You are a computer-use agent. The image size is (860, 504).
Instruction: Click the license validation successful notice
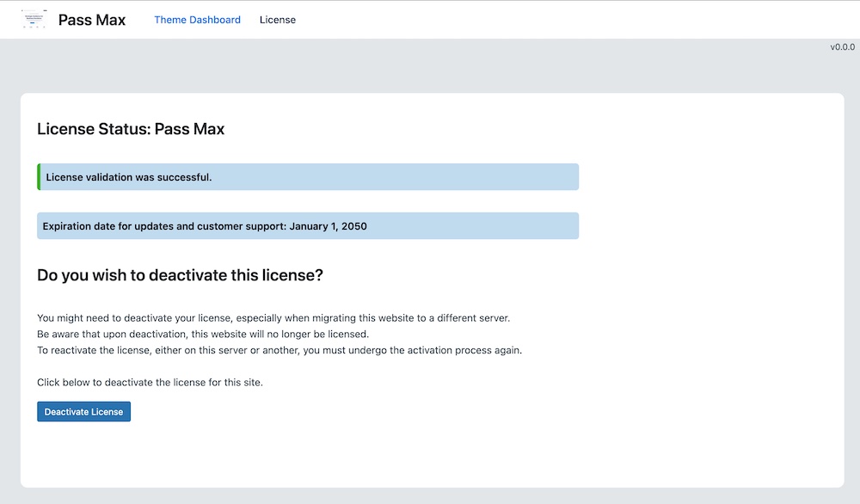pos(308,177)
